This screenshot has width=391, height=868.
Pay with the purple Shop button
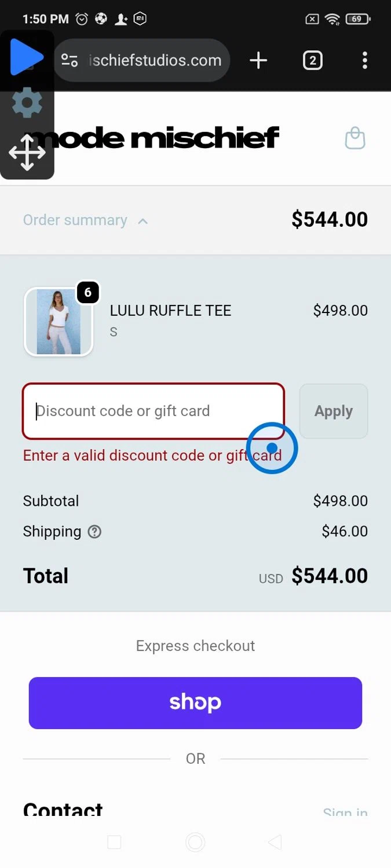click(x=195, y=703)
